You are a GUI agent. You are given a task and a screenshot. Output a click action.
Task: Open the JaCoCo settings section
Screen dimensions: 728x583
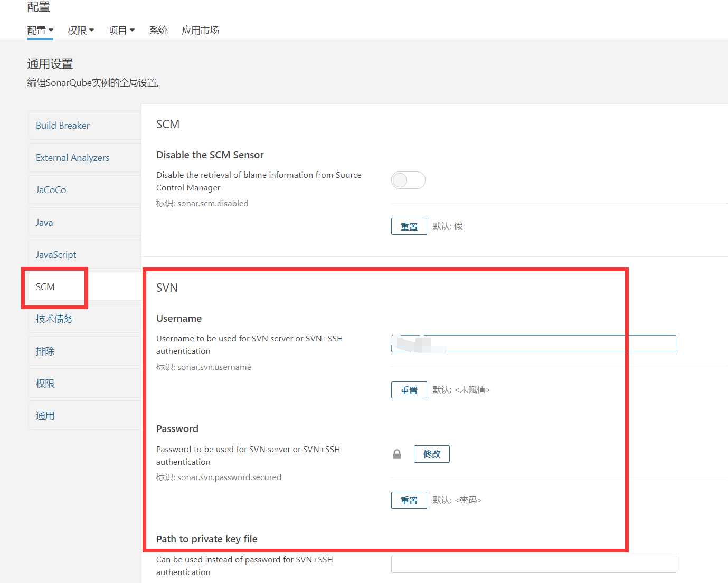(51, 189)
